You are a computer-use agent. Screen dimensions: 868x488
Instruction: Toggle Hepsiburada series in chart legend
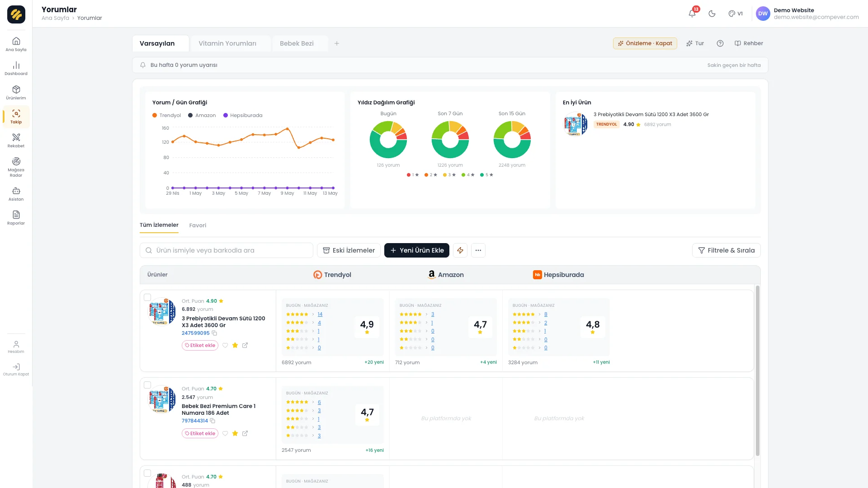(x=243, y=115)
